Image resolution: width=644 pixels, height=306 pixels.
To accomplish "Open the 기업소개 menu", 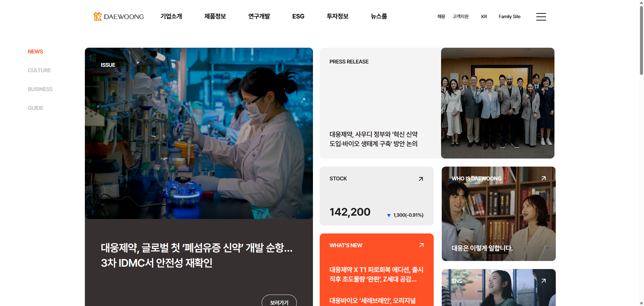I will coord(171,16).
